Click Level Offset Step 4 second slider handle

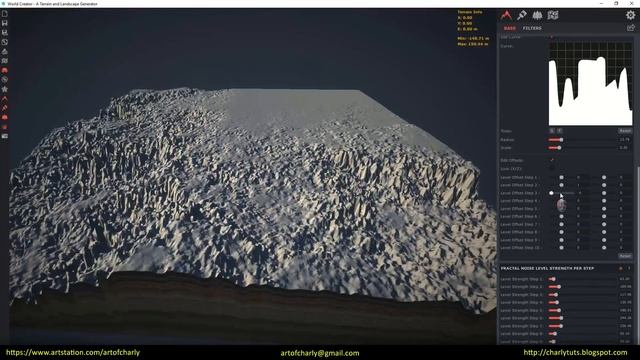coord(604,201)
